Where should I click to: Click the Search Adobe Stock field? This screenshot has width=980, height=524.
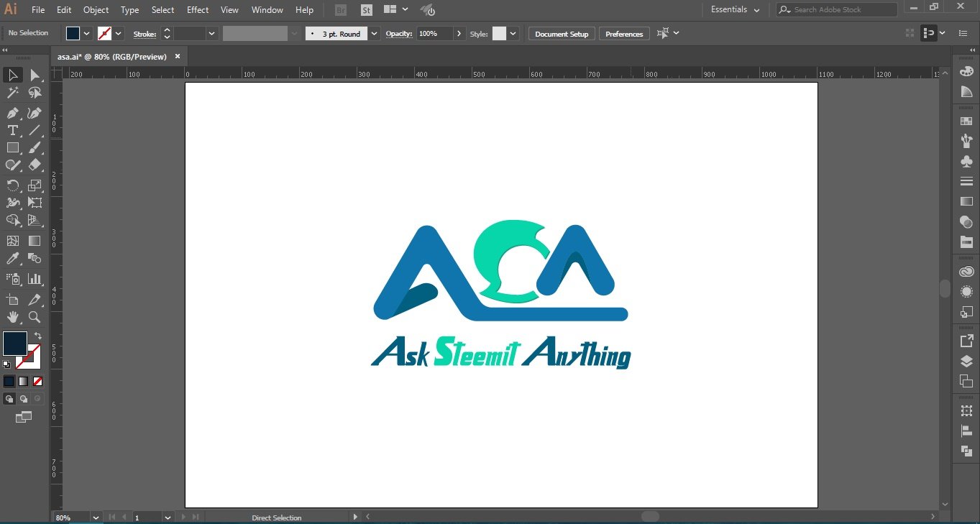tap(837, 9)
